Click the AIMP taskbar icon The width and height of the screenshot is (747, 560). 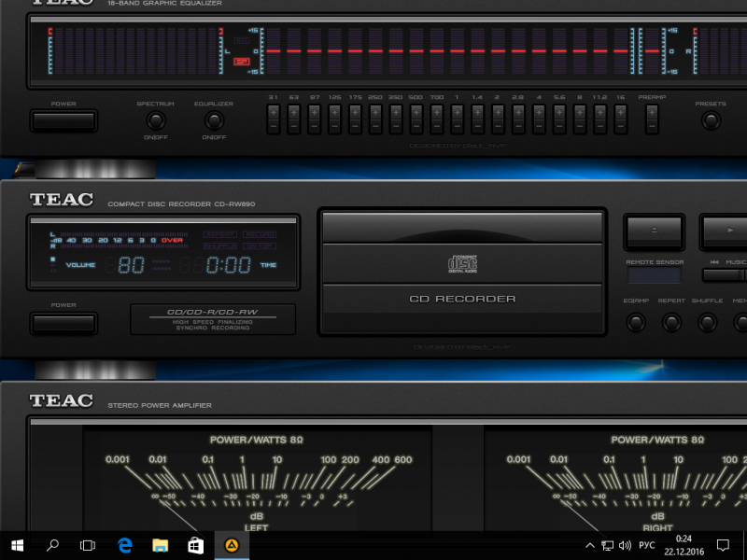pyautogui.click(x=232, y=546)
